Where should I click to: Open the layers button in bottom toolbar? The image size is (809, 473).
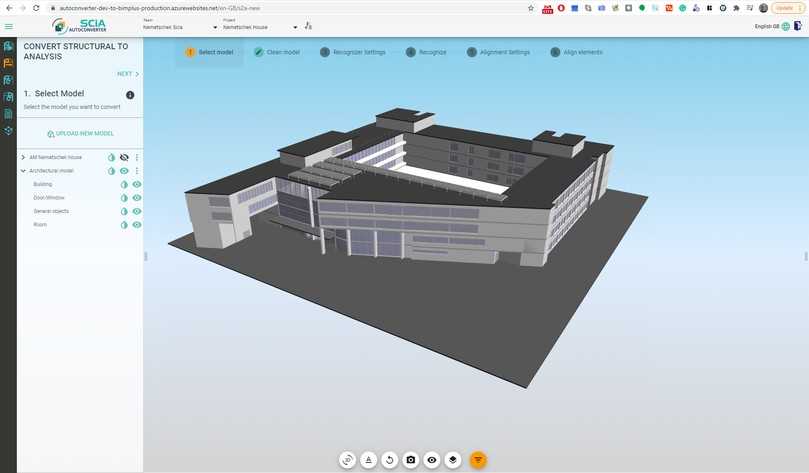pyautogui.click(x=453, y=460)
